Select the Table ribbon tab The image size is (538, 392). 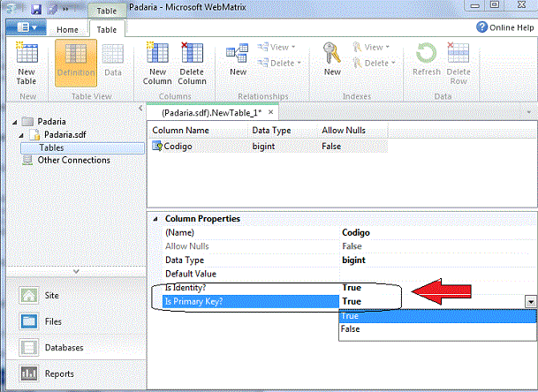(107, 29)
